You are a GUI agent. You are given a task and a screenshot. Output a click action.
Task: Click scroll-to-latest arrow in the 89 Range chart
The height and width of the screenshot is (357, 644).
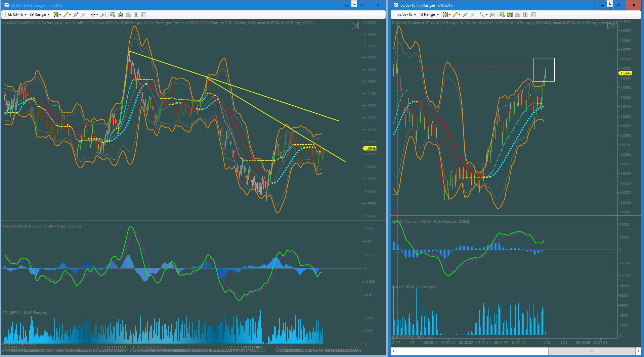355,26
